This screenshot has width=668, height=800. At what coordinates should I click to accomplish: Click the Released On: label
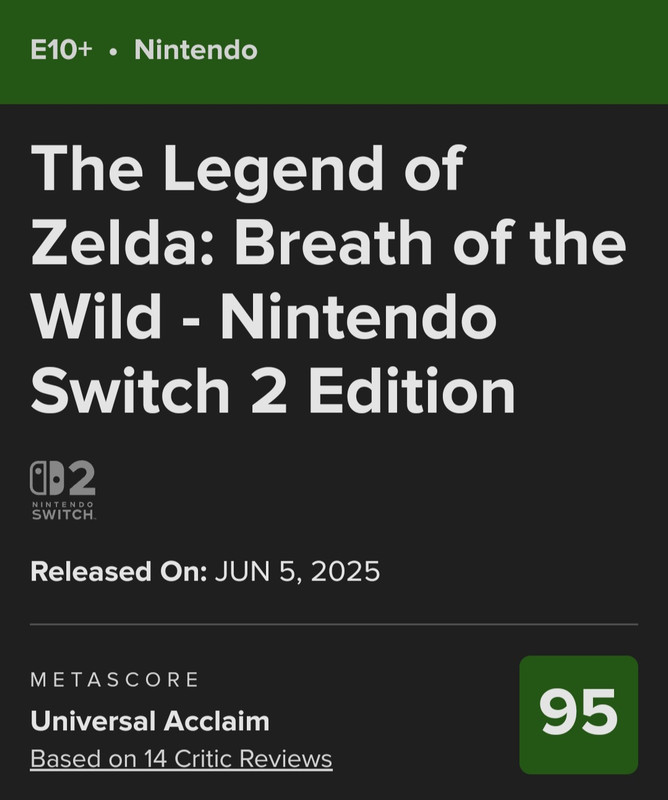coord(118,572)
